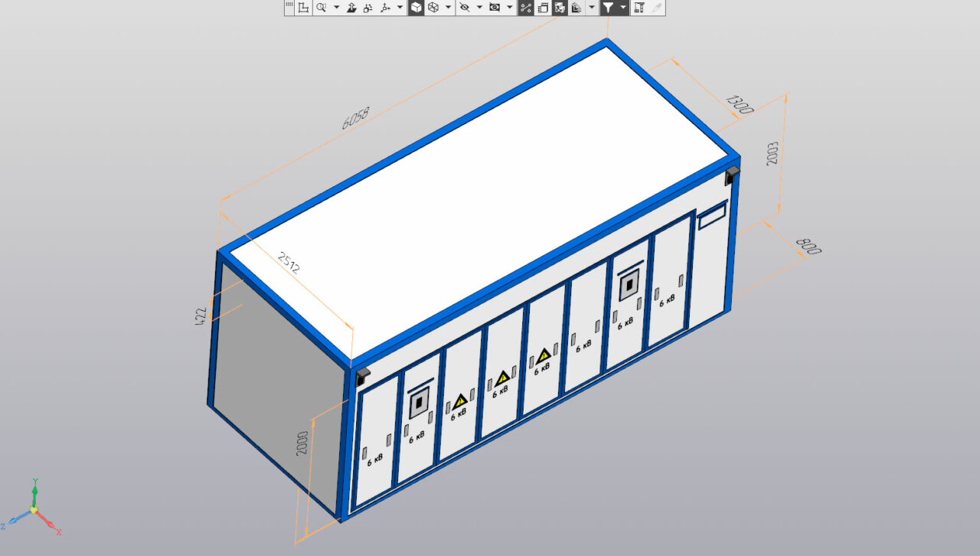Select the rotate view tool
980x556 pixels.
[x=367, y=8]
